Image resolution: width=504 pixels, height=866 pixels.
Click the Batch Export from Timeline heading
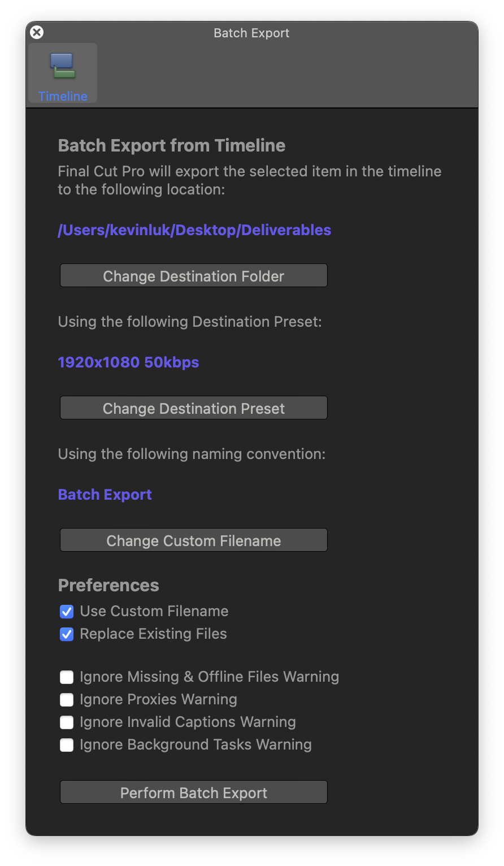pyautogui.click(x=172, y=145)
